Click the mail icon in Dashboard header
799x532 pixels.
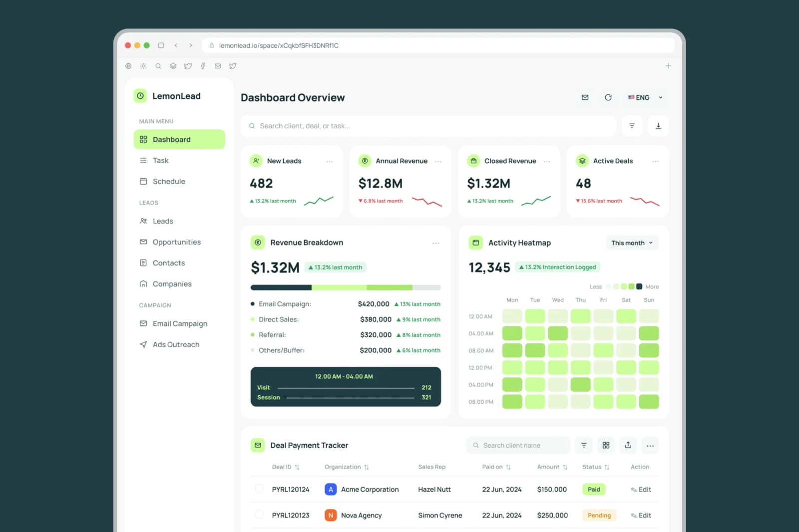585,97
